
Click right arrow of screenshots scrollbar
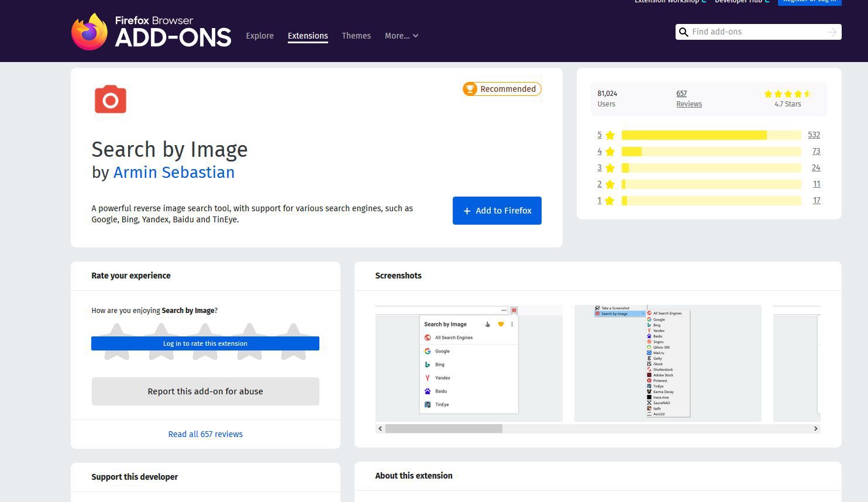[815, 428]
